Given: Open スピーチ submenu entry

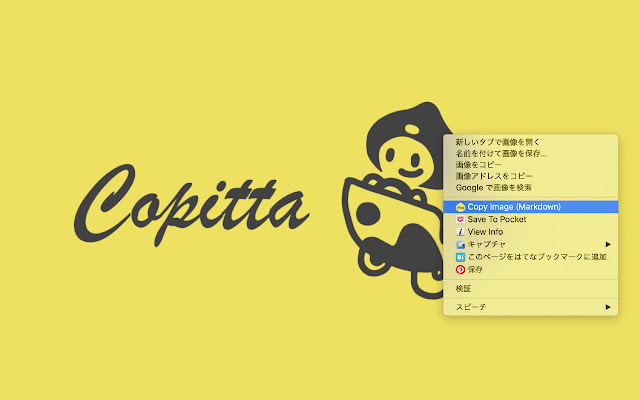Looking at the screenshot, I should coord(531,307).
